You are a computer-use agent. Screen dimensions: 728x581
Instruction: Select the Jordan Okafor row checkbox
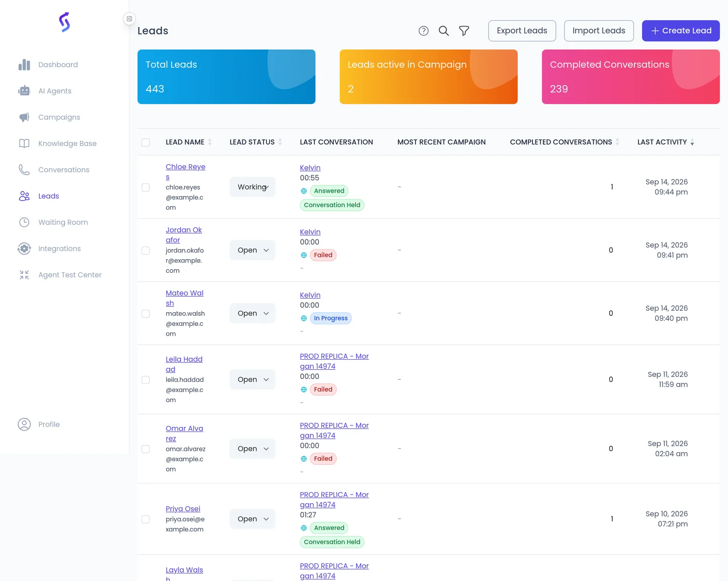click(x=146, y=251)
